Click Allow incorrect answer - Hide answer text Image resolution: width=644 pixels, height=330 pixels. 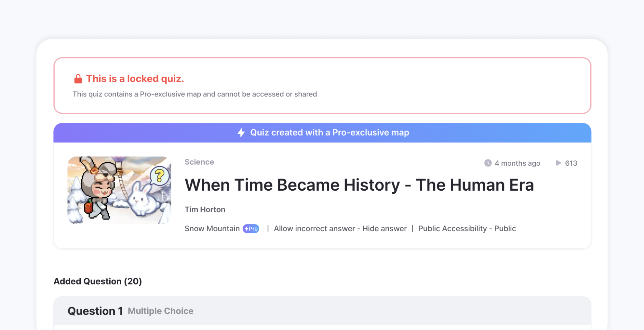[340, 229]
